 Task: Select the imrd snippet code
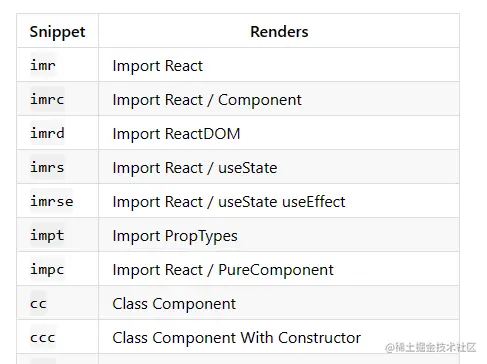click(47, 133)
